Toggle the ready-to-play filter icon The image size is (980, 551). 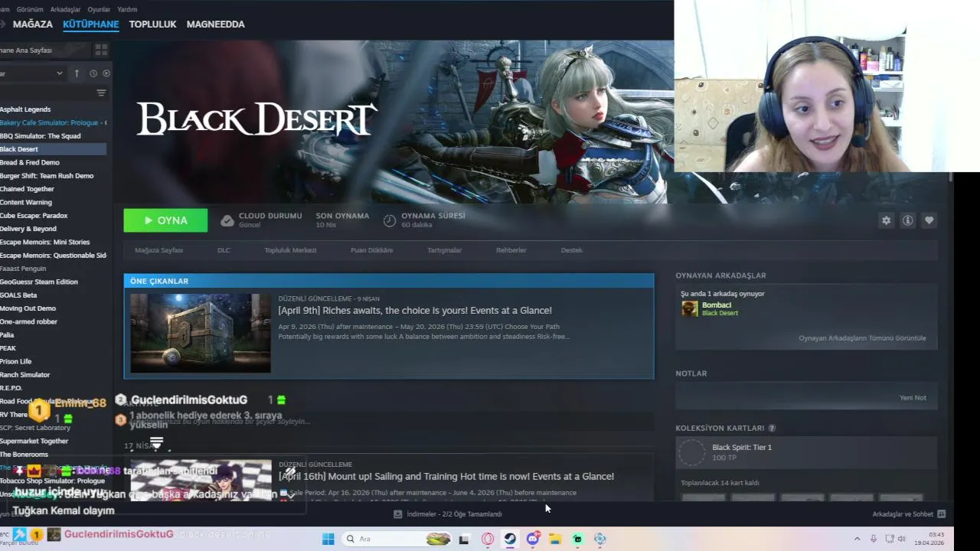coord(106,73)
